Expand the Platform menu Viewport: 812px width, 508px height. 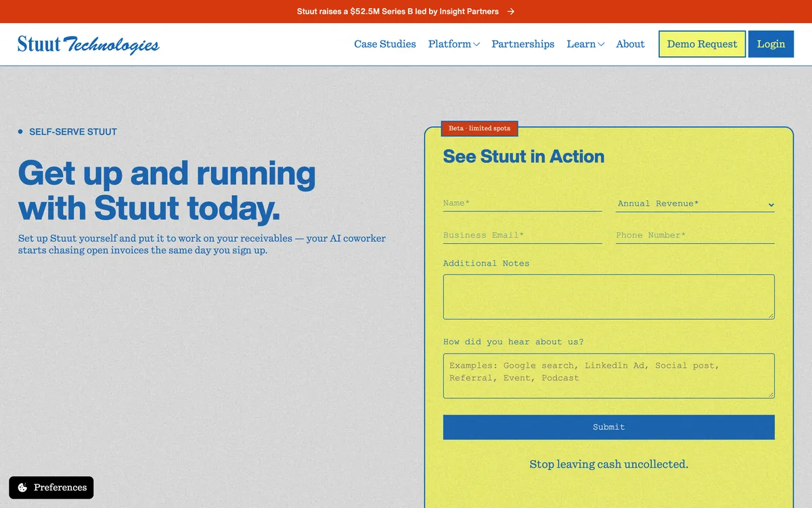[x=454, y=44]
